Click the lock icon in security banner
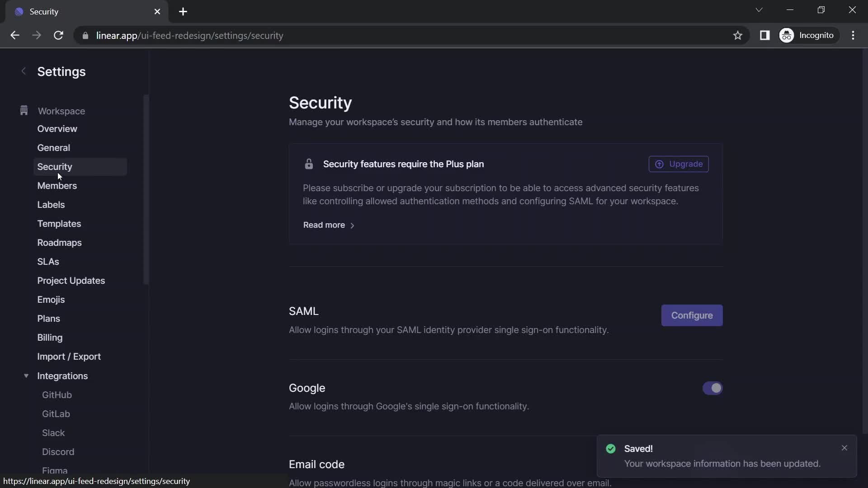 coord(309,164)
